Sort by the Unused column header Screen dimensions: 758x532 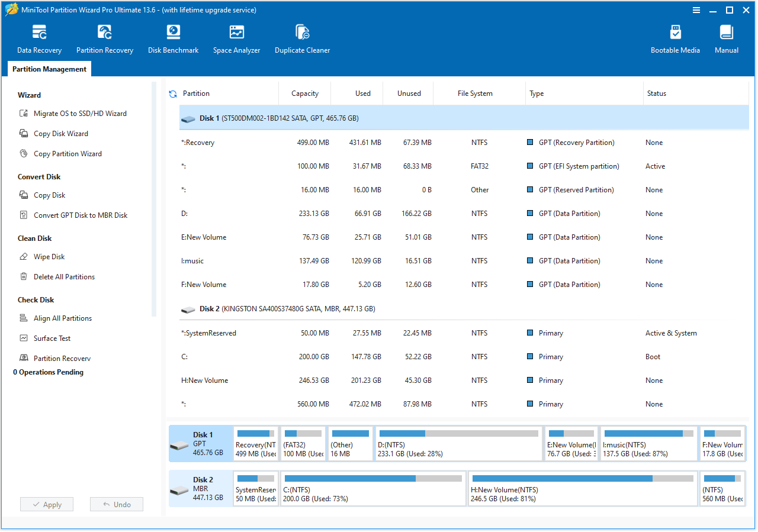click(x=409, y=93)
